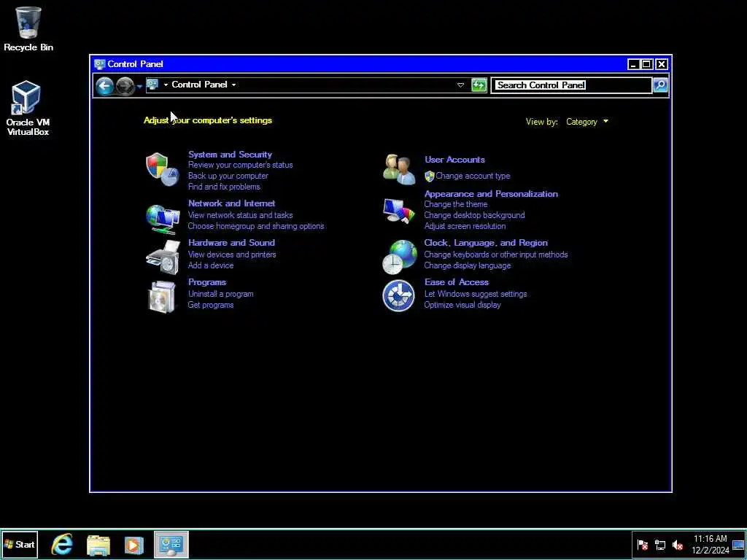Open Appearance and Personalization category link
This screenshot has height=560, width=747.
491,194
